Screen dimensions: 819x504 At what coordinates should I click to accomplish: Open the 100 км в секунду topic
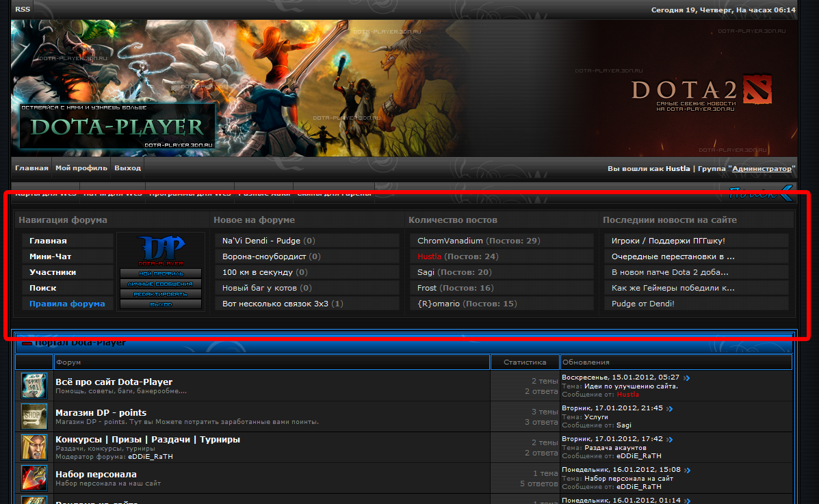257,272
